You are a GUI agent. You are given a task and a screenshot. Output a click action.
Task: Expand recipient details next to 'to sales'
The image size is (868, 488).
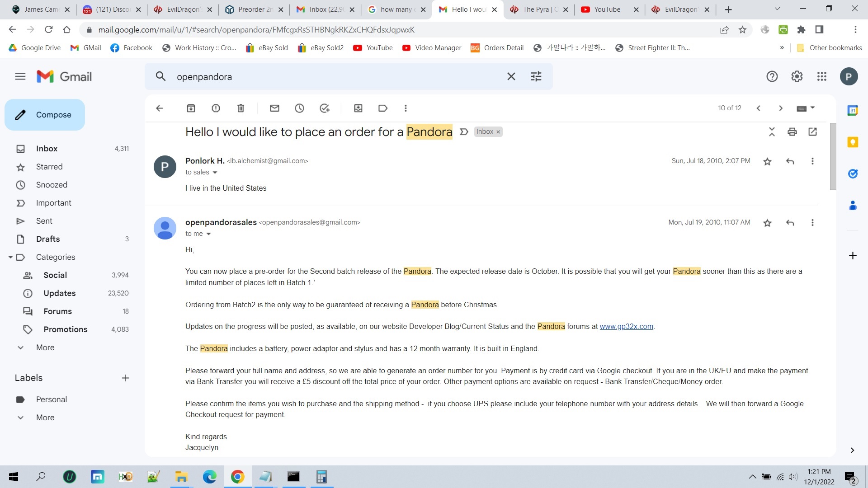(x=215, y=173)
